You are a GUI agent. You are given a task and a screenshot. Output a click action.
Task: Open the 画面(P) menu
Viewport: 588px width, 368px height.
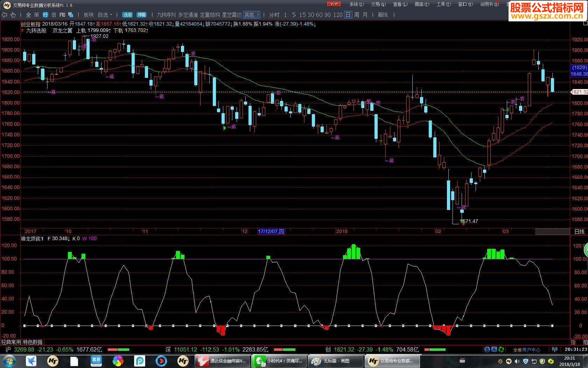pyautogui.click(x=422, y=4)
